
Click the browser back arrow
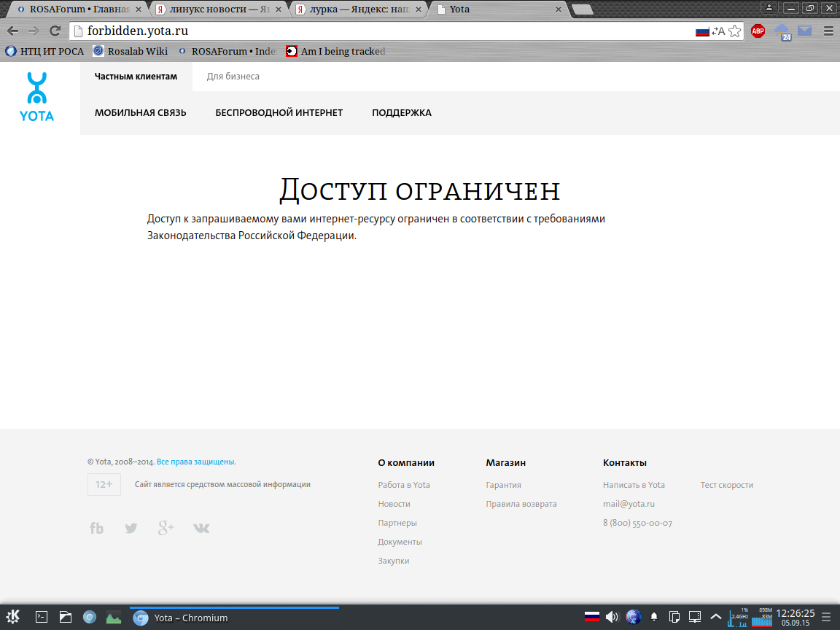click(x=12, y=31)
